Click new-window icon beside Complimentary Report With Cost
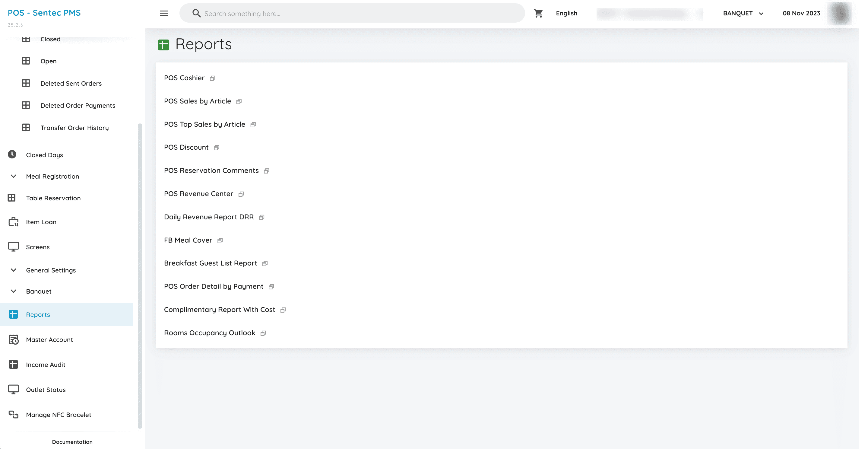The image size is (868, 449). pyautogui.click(x=283, y=310)
